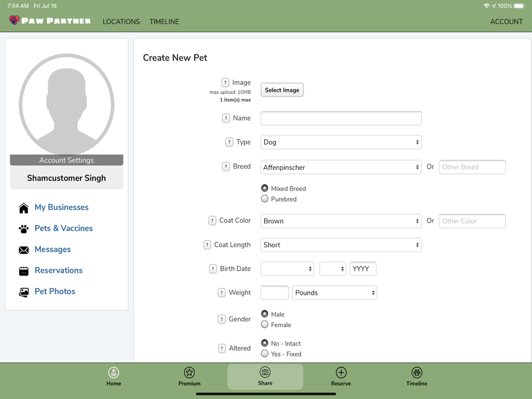
Task: Choose No - Intact for Altered
Action: click(264, 343)
